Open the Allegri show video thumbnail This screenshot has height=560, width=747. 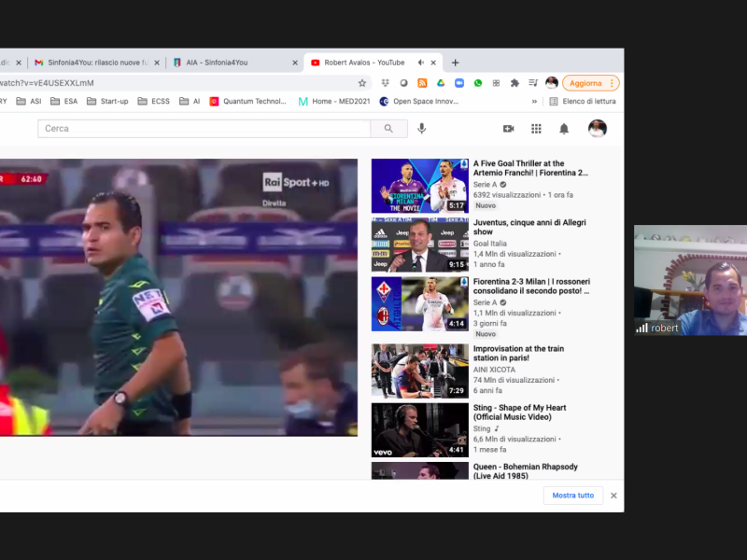[x=419, y=245]
